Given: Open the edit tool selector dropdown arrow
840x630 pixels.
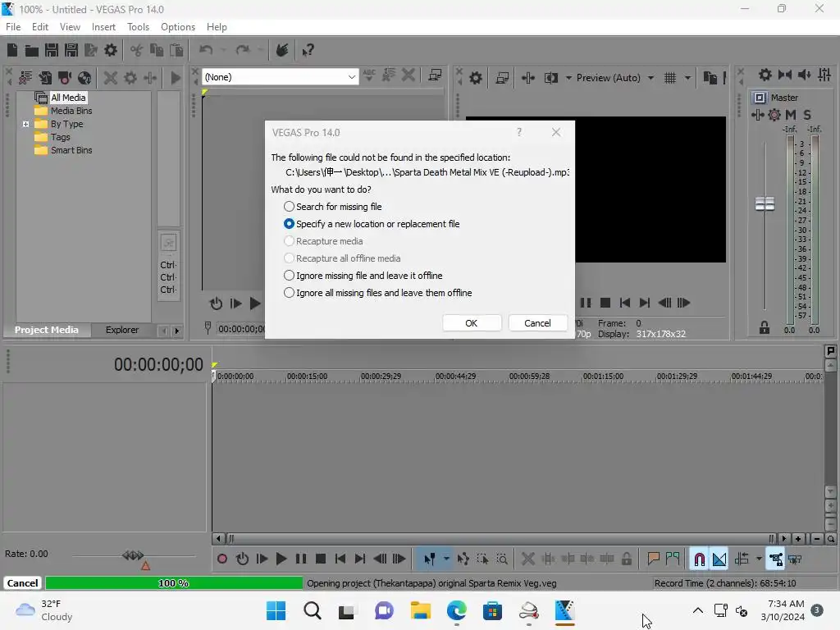Looking at the screenshot, I should pyautogui.click(x=446, y=559).
